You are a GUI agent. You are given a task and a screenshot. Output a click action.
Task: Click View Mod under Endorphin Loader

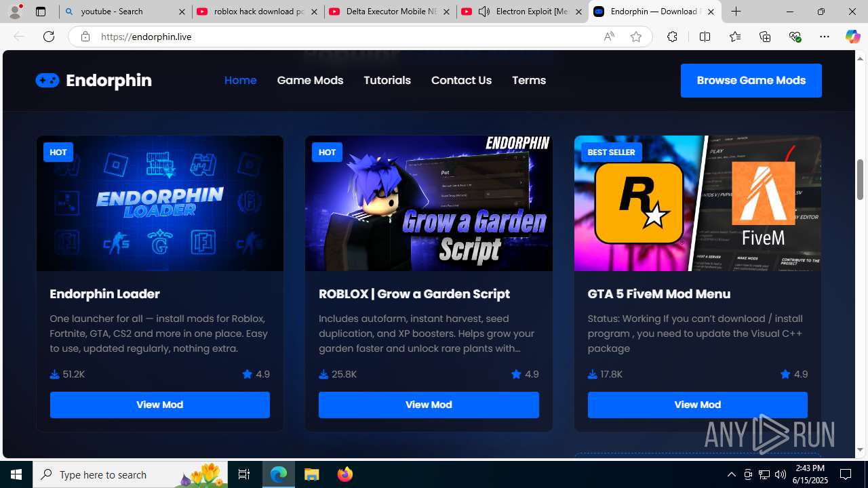coord(159,405)
